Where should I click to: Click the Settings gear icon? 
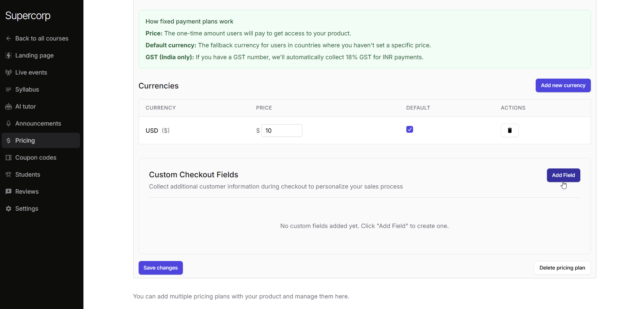(x=9, y=209)
